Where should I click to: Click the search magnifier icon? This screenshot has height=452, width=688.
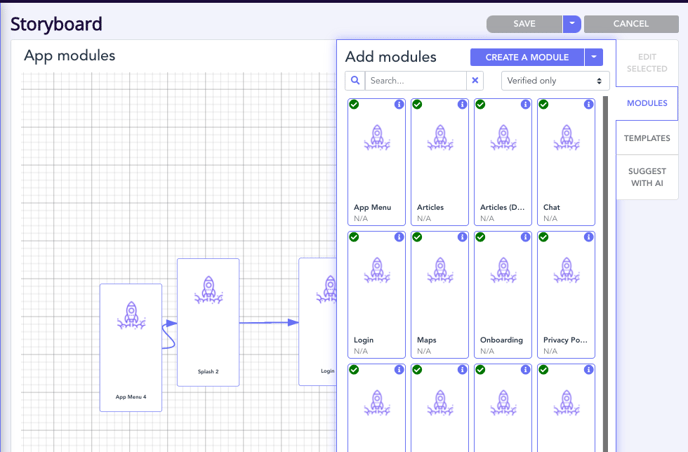coord(355,81)
